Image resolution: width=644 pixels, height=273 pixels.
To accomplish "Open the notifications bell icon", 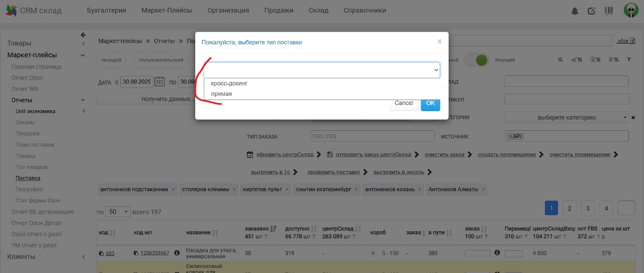I will tap(575, 11).
